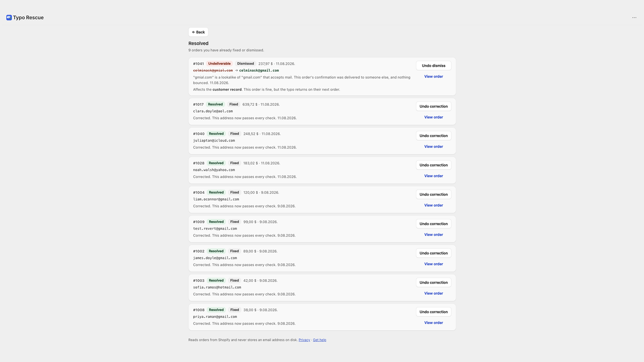The width and height of the screenshot is (644, 362).
Task: View order #1040 for juliaptan@icloud.com
Action: (x=433, y=146)
